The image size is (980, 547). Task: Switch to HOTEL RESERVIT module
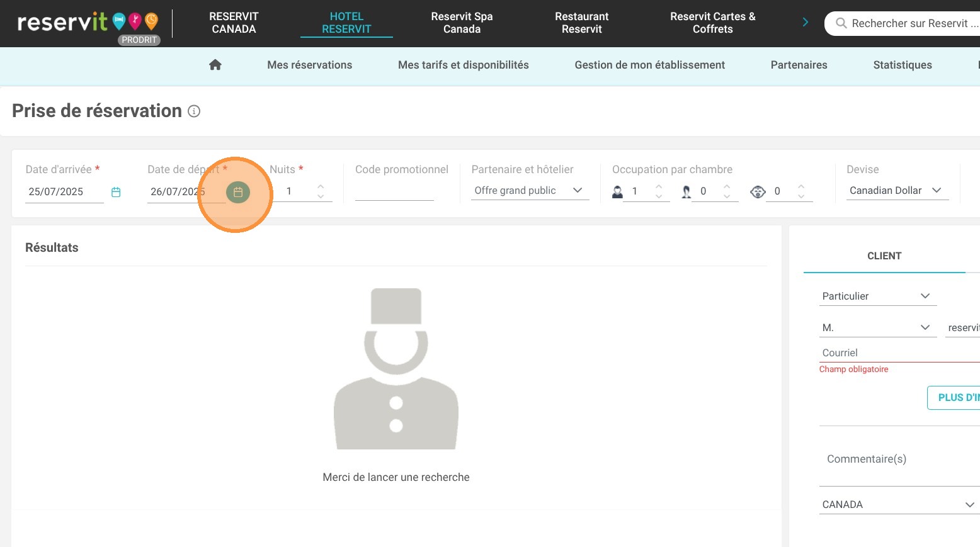pos(346,23)
